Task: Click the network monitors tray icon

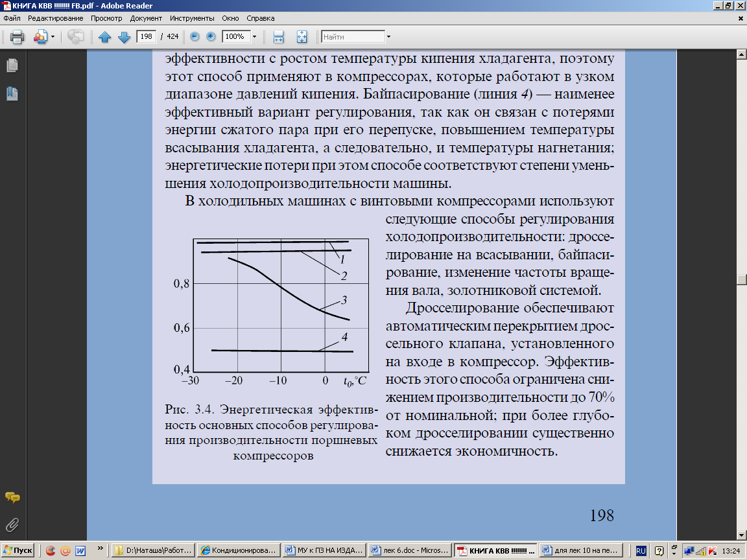Action: point(689,551)
